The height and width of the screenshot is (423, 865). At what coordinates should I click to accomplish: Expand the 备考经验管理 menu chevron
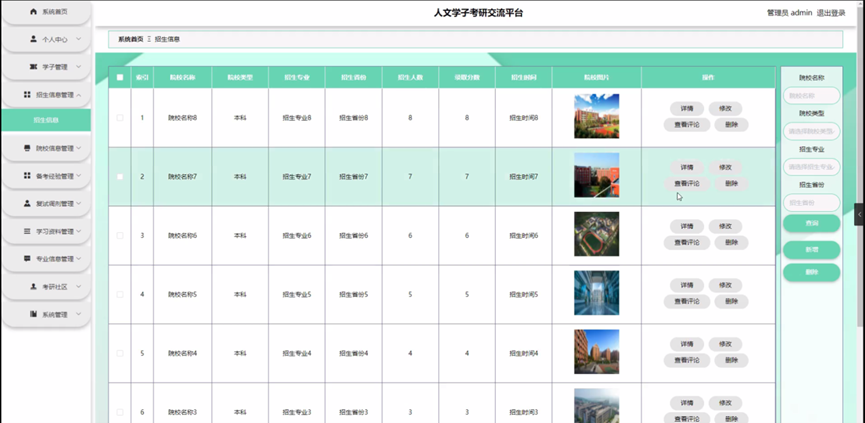click(x=78, y=176)
